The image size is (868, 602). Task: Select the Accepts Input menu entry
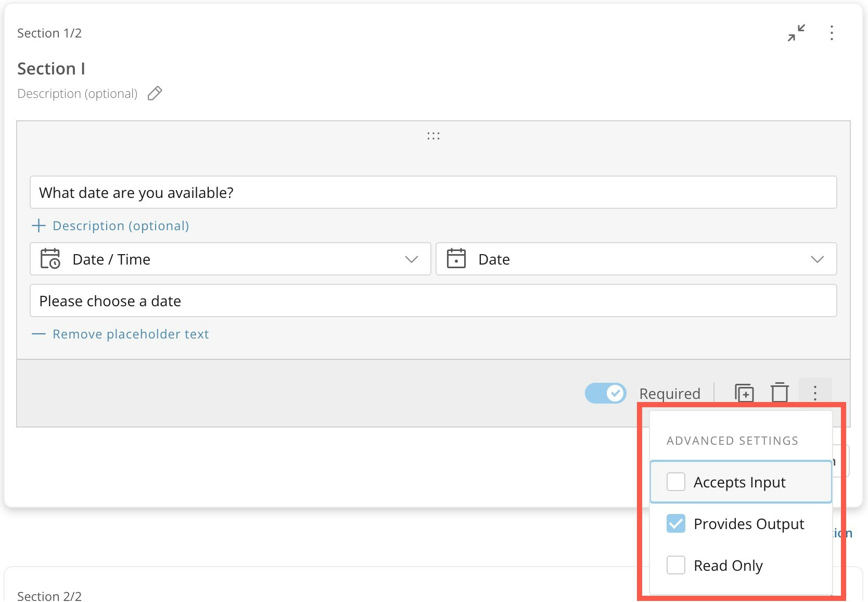coord(741,482)
